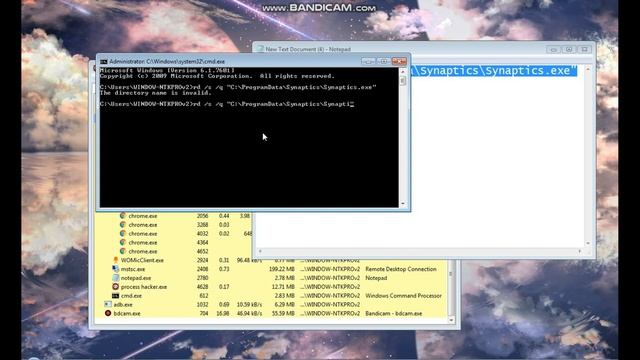640x360 pixels.
Task: Click the 55.59 MB memory value
Action: pyautogui.click(x=283, y=313)
